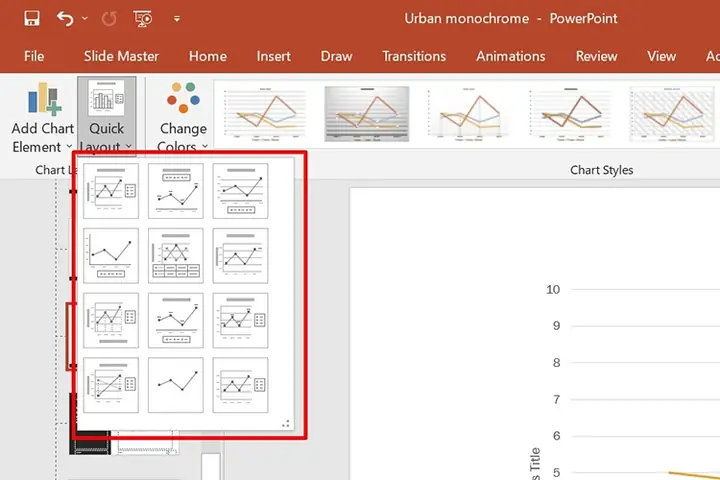Pick the plain line-only quick layout
Screen dimensions: 720x480
[176, 385]
